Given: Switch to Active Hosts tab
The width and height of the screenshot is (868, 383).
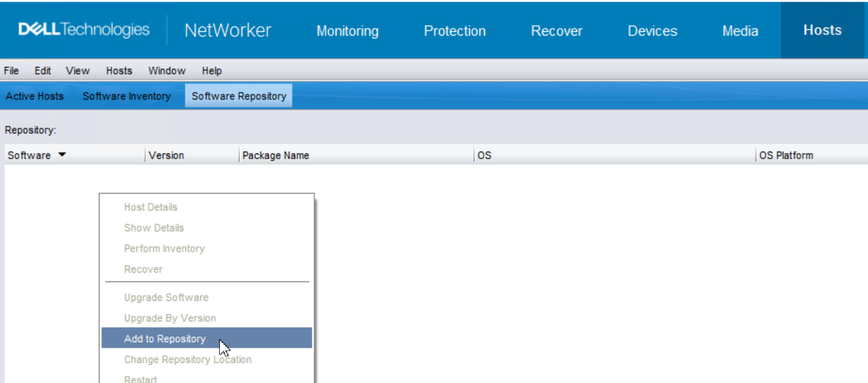Looking at the screenshot, I should (34, 96).
